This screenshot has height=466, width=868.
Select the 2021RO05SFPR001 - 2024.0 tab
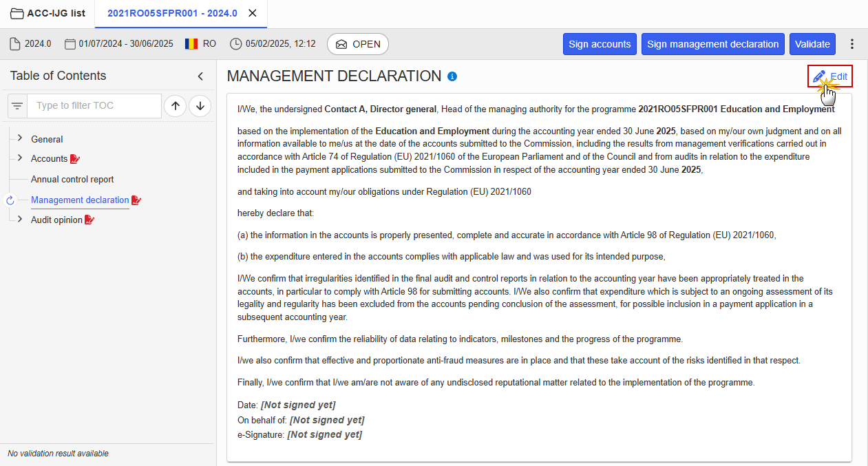point(172,13)
